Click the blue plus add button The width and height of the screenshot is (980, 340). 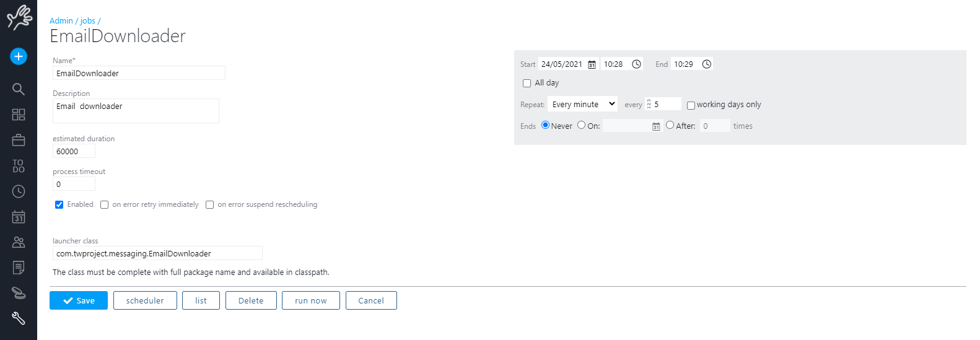tap(19, 56)
